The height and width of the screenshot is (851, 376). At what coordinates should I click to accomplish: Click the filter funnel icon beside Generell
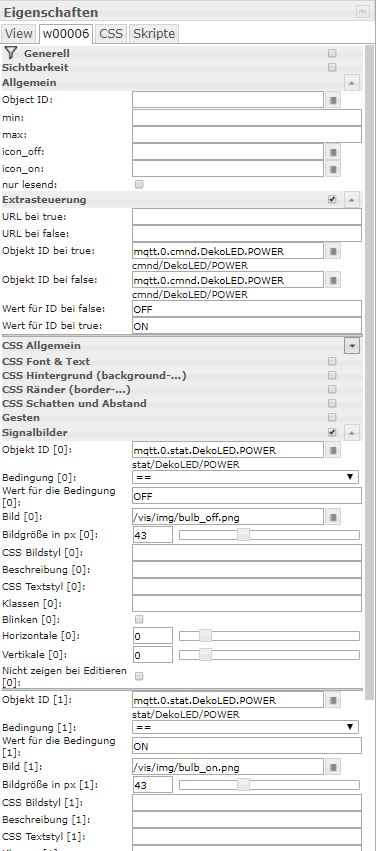(11, 53)
